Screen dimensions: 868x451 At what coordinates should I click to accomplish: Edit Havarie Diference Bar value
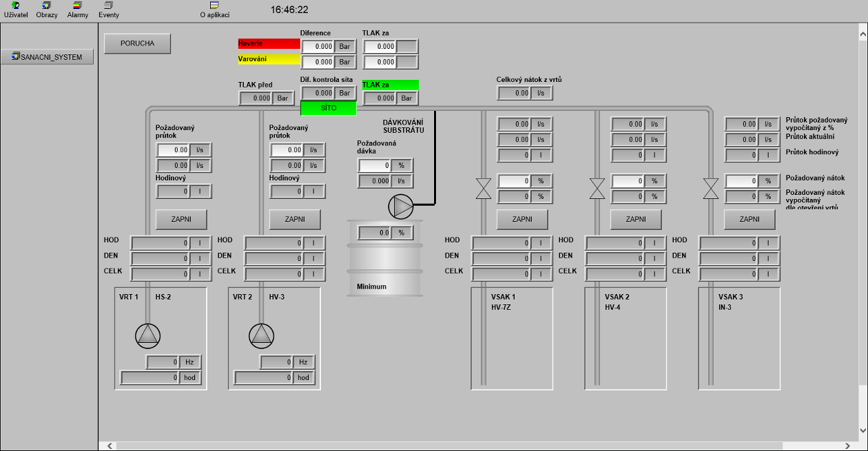click(x=318, y=47)
